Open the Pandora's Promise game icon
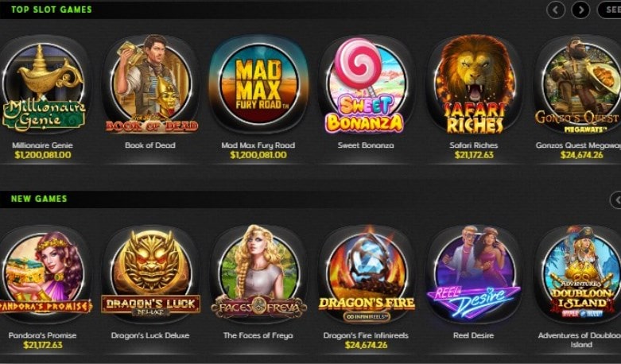 pos(43,274)
